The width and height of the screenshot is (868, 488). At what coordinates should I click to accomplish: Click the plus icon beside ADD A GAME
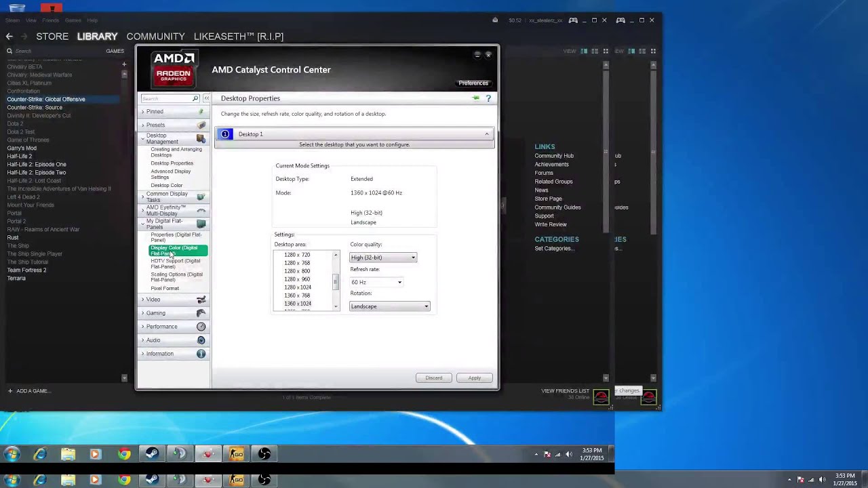10,391
